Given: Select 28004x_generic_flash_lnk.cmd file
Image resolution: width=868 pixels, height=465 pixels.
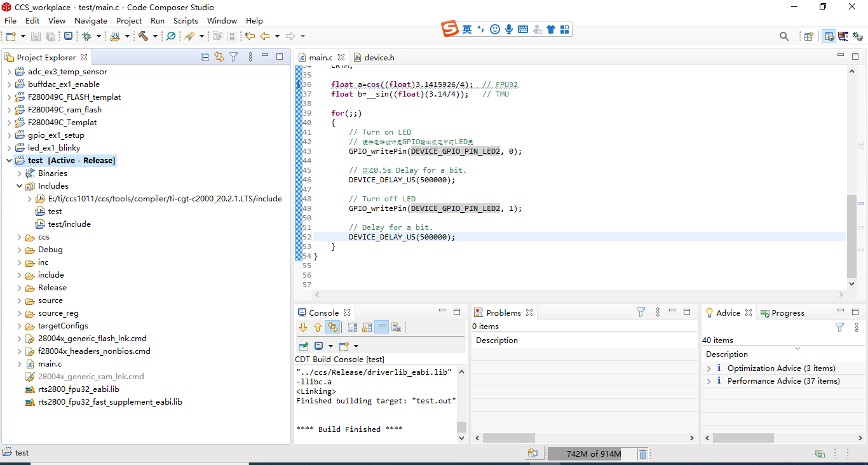Looking at the screenshot, I should (x=92, y=339).
